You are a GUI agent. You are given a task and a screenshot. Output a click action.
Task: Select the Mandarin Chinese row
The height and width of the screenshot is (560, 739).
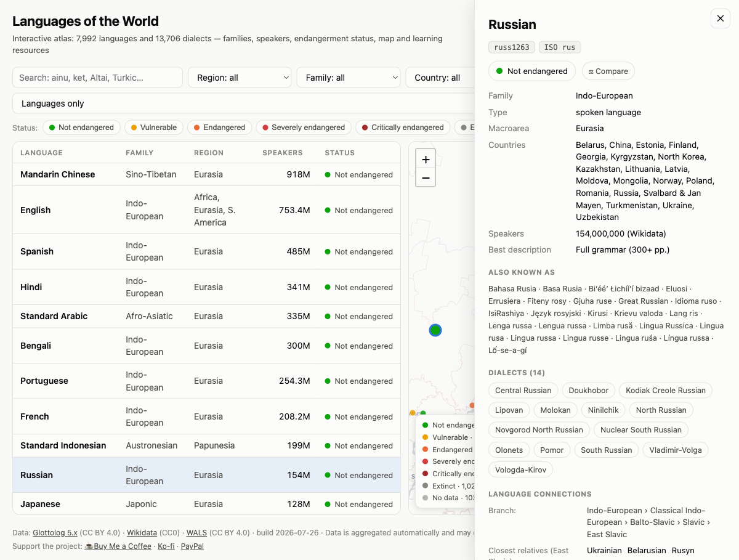click(206, 174)
